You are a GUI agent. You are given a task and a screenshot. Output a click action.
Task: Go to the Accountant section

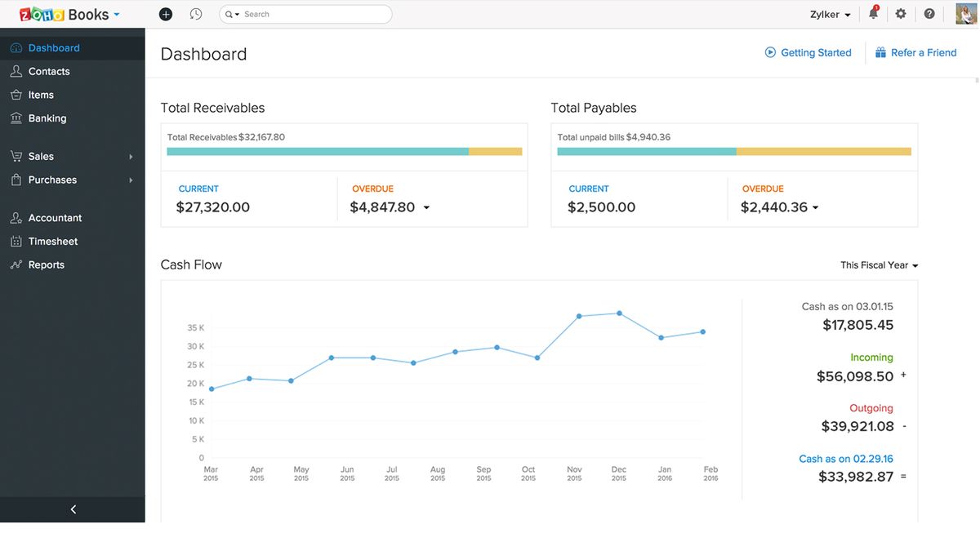pos(55,217)
